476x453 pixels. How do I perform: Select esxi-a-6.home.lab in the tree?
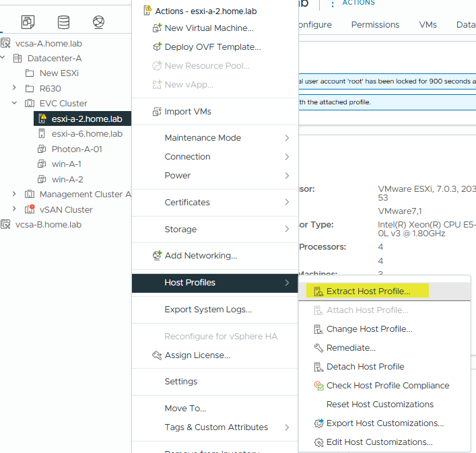(x=87, y=134)
